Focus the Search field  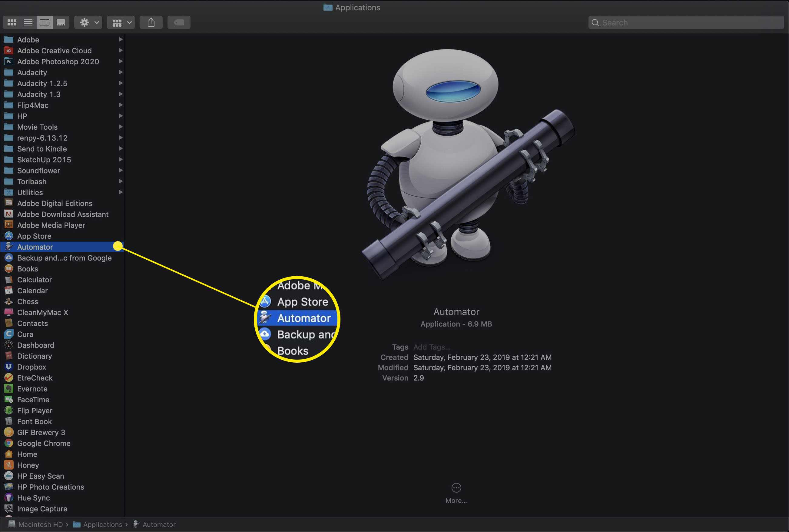686,22
